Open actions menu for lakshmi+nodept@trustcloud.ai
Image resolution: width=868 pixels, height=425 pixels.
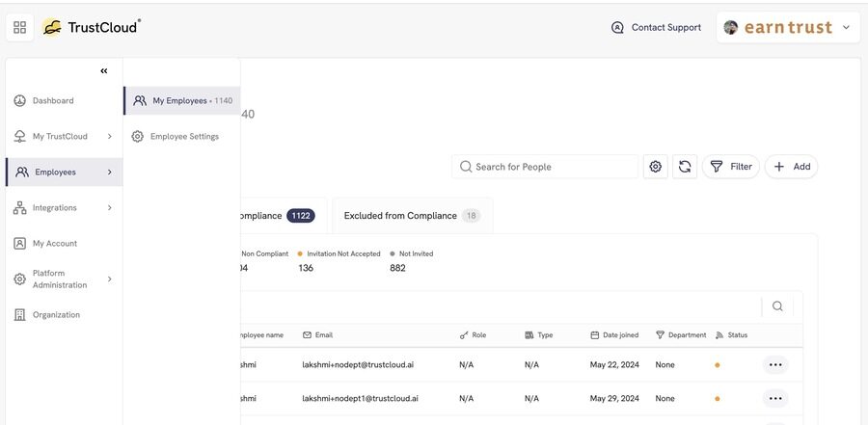pyautogui.click(x=775, y=364)
